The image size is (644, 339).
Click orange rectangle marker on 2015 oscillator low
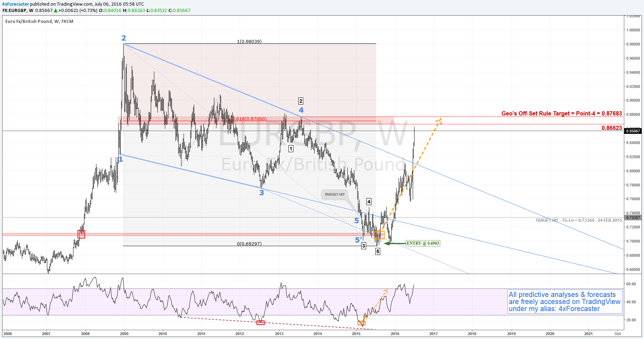362,323
